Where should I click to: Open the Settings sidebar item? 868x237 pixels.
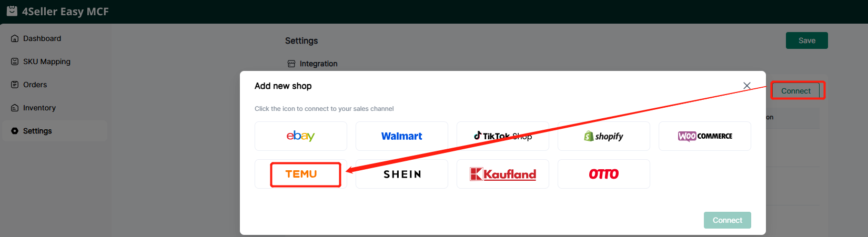(x=37, y=131)
